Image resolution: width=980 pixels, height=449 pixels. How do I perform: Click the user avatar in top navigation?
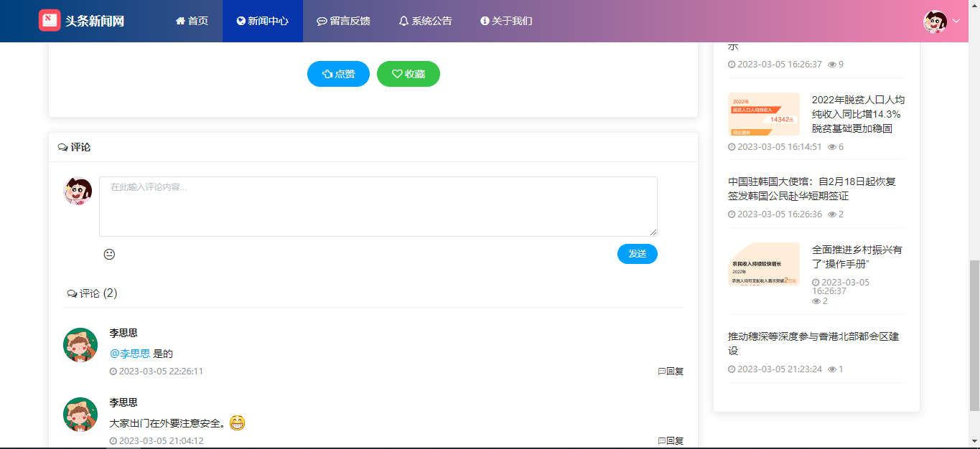coord(935,22)
